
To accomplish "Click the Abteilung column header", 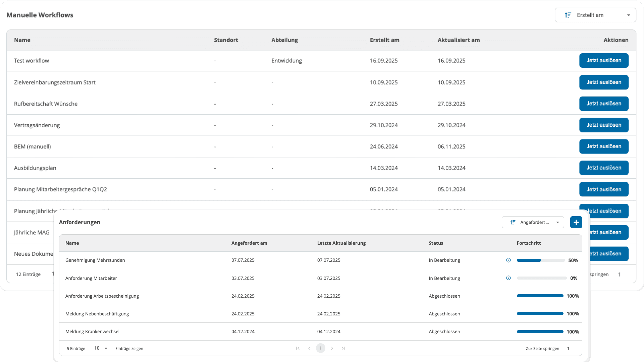I will coord(284,40).
